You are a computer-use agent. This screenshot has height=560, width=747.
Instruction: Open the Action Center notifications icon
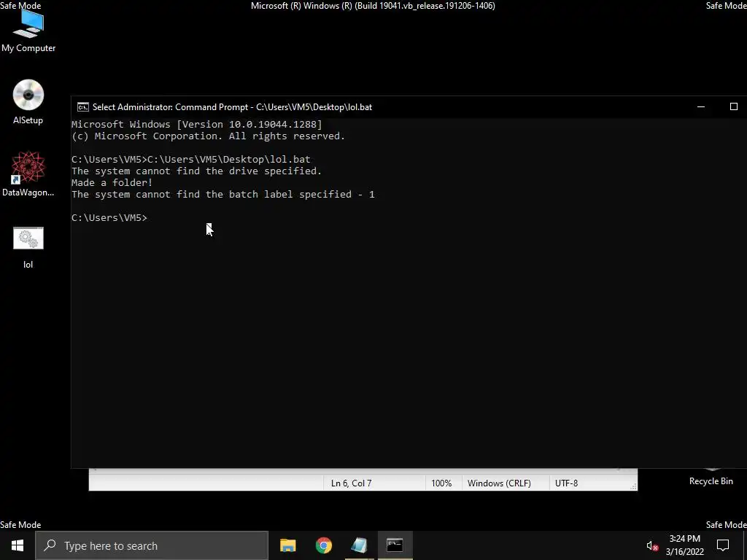pos(723,545)
